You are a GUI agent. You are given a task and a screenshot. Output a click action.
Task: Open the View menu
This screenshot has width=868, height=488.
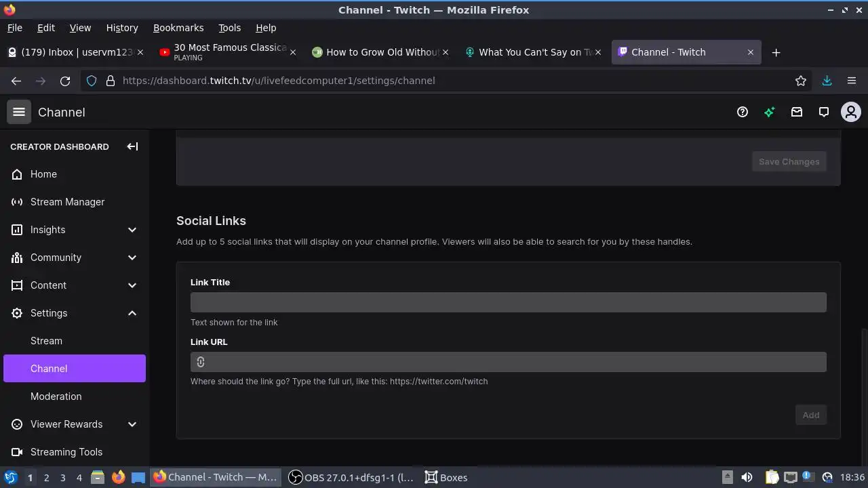click(80, 28)
